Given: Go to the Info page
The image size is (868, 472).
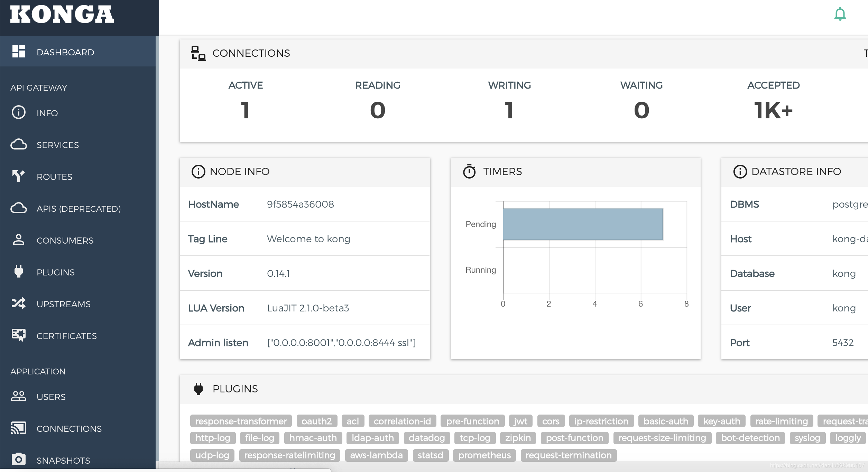Looking at the screenshot, I should point(78,112).
